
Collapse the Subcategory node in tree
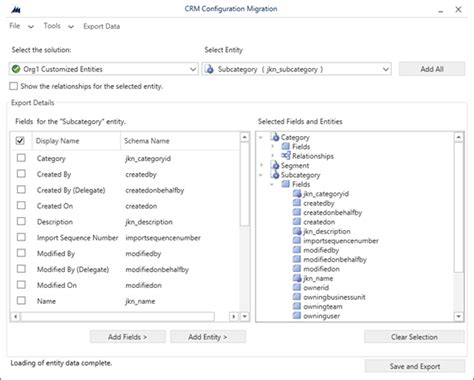tap(261, 175)
